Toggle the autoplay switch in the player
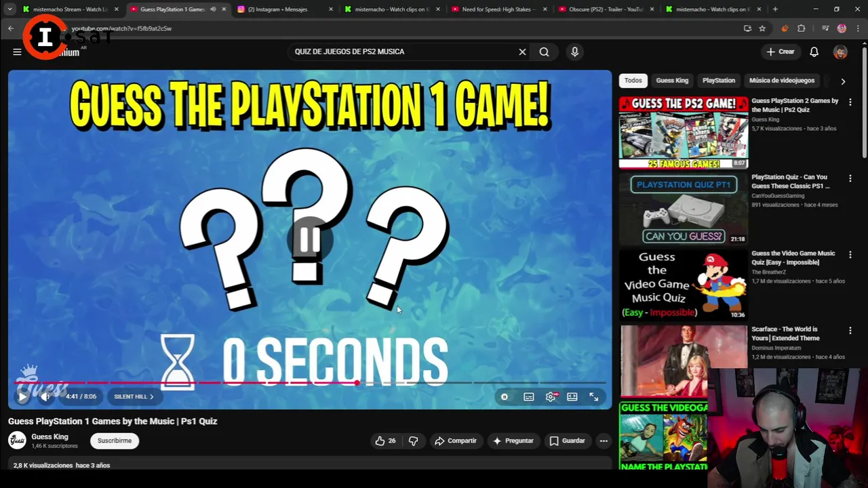This screenshot has width=868, height=488. 505,397
